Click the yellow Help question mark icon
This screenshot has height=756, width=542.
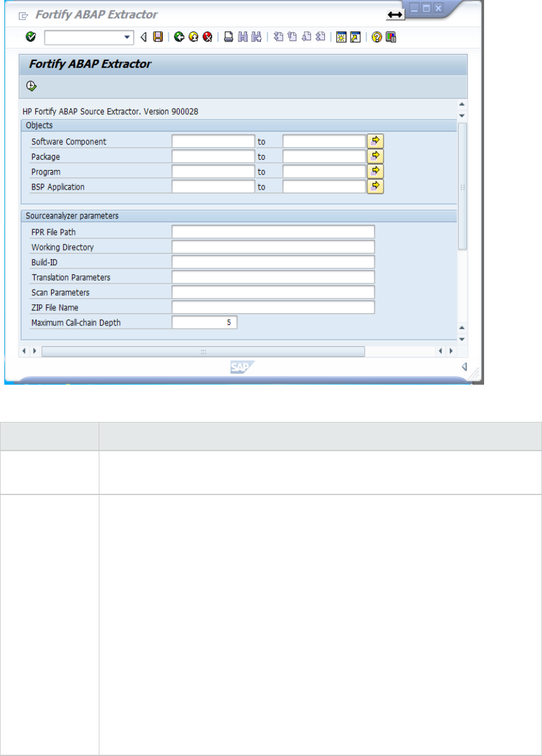click(376, 37)
